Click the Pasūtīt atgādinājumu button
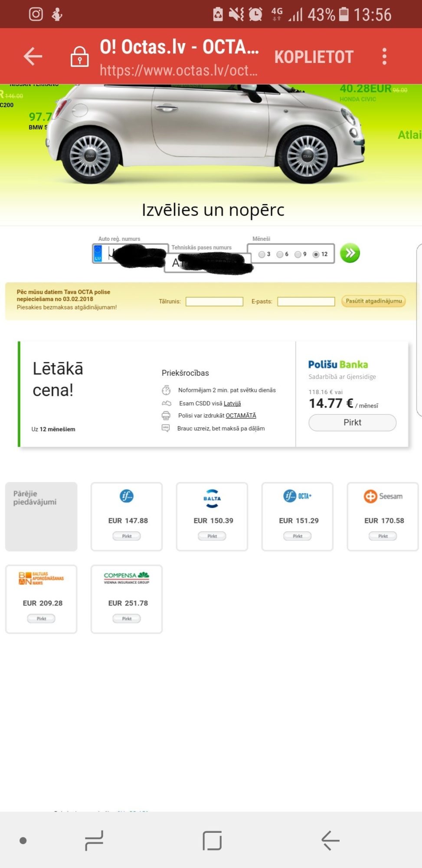This screenshot has width=422, height=868. [x=373, y=301]
